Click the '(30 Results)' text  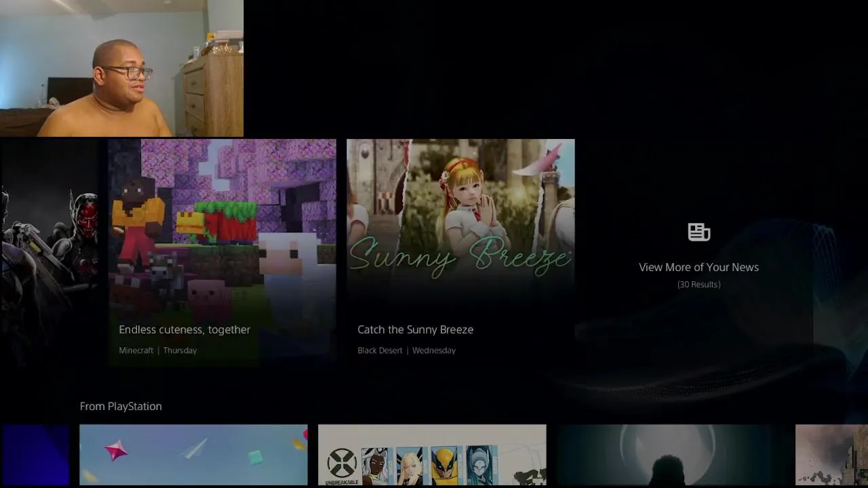698,285
